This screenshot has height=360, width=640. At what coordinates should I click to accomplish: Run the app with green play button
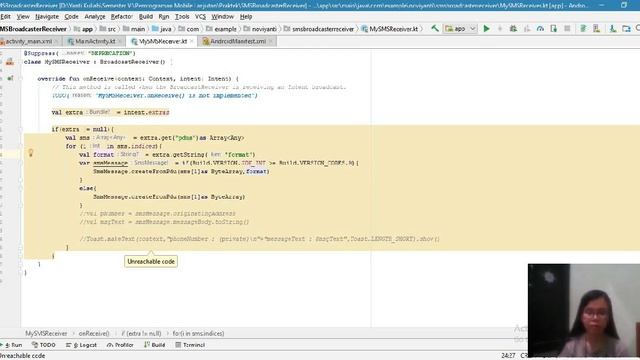point(487,29)
